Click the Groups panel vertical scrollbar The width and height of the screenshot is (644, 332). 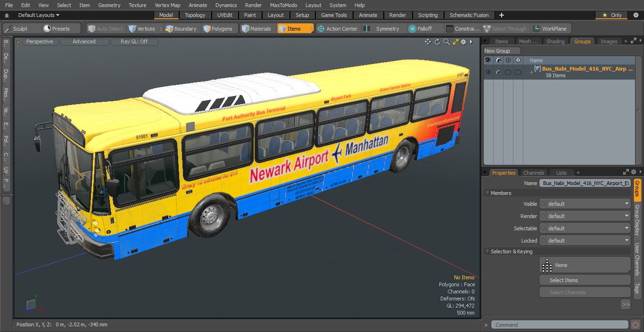[639, 110]
